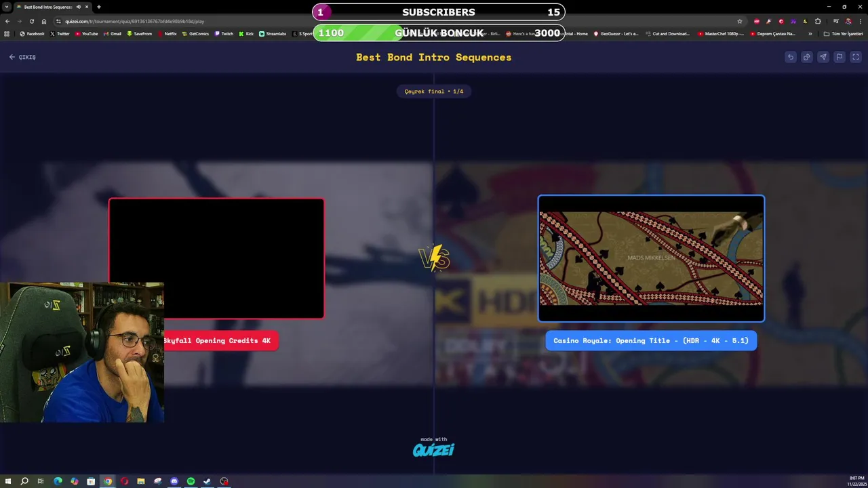Open the tab search dropdown arrow
Screen dimensions: 868x488
tap(7, 7)
